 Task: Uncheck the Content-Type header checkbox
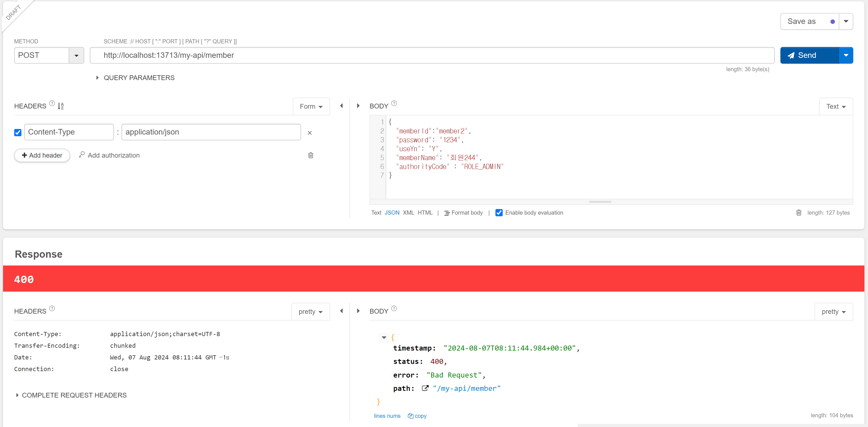(18, 132)
